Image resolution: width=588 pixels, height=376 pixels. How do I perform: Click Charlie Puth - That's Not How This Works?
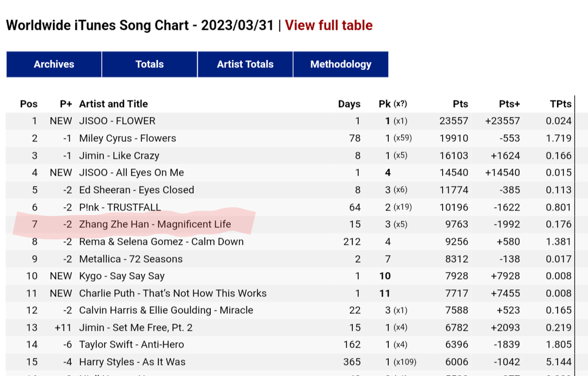click(x=173, y=293)
